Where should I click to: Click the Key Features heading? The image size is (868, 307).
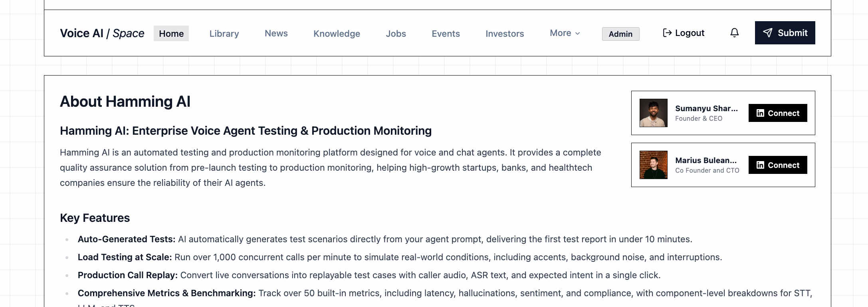tap(95, 218)
